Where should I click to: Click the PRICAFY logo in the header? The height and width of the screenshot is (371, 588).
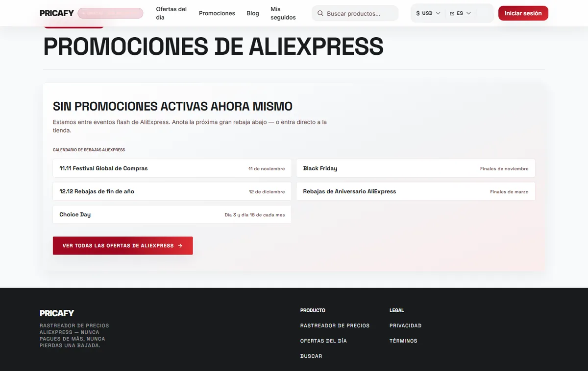pyautogui.click(x=57, y=13)
